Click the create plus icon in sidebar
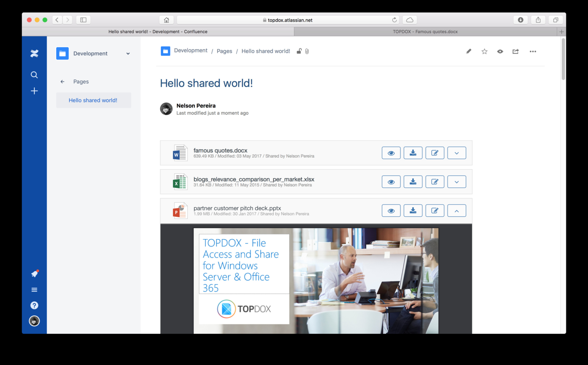 click(34, 91)
